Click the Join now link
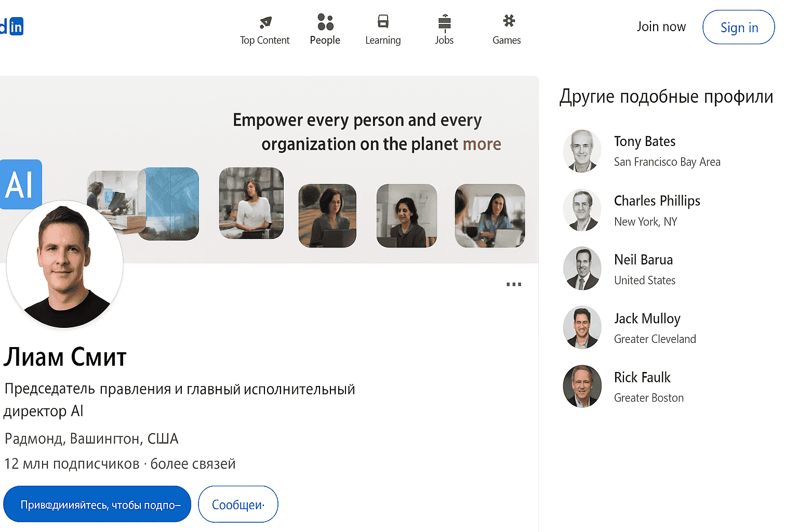The image size is (798, 532). [661, 26]
